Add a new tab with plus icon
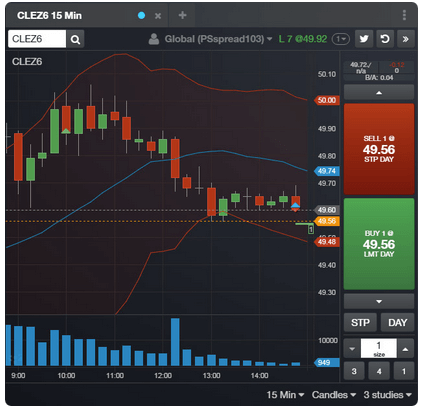The width and height of the screenshot is (423, 410). click(182, 15)
